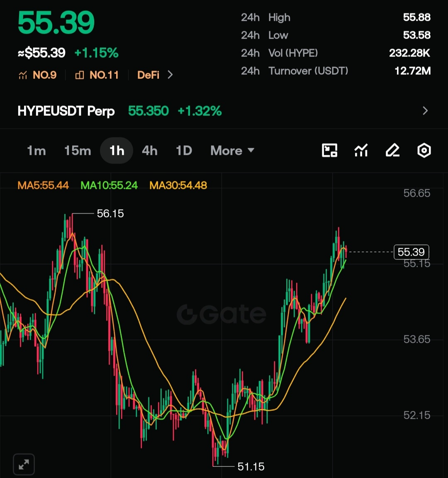
Task: Tap the 24h Vol value 232.28K
Action: 409,53
